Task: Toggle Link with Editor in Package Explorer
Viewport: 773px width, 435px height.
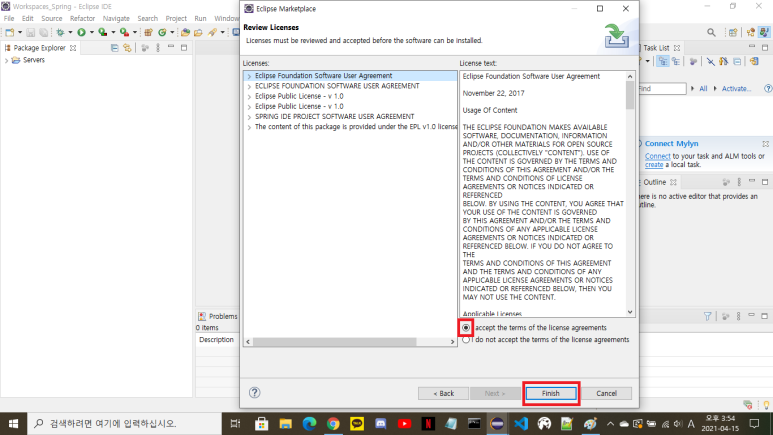Action: click(127, 48)
